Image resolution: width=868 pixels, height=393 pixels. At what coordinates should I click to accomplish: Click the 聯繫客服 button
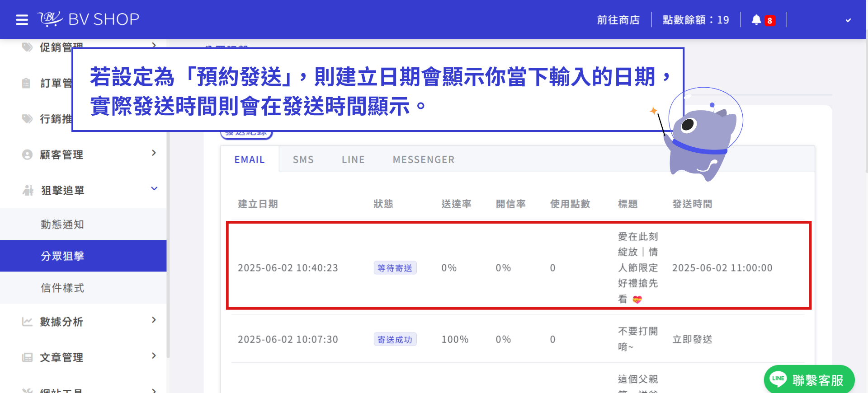[x=809, y=379]
